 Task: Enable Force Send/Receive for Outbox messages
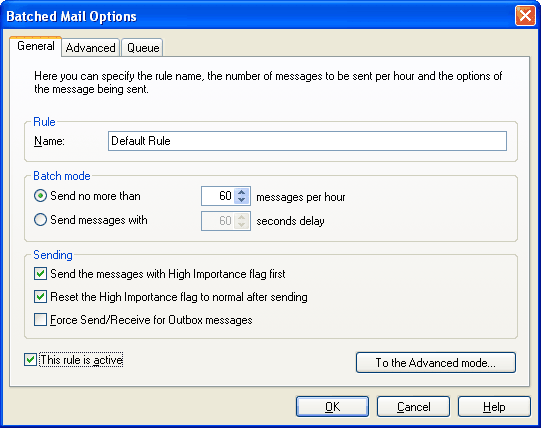click(x=40, y=320)
